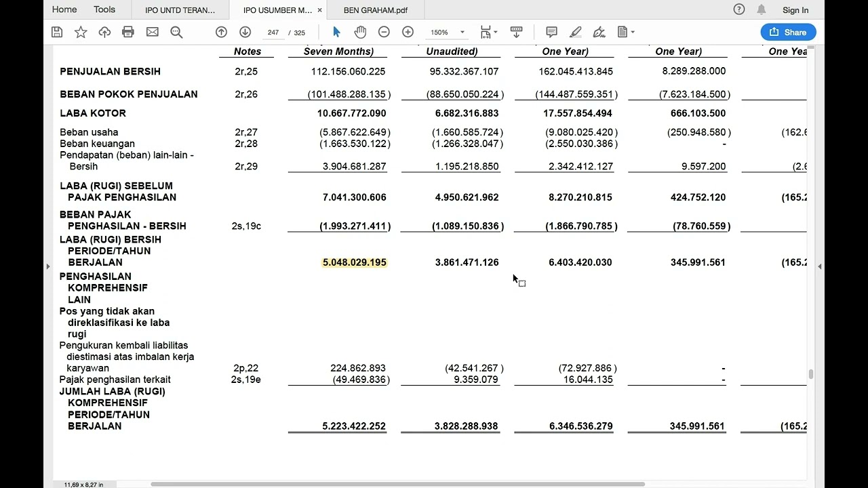
Task: Expand the right tools pane arrow
Action: (x=819, y=266)
